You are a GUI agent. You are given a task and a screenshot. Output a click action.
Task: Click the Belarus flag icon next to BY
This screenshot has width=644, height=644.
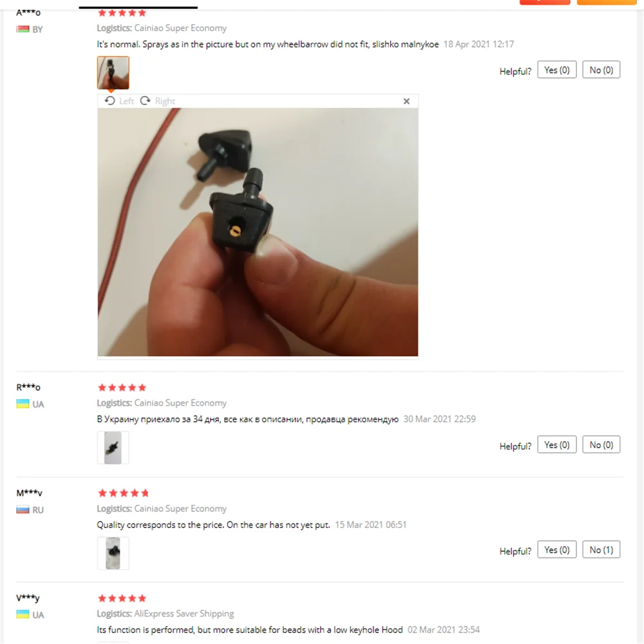[x=23, y=29]
